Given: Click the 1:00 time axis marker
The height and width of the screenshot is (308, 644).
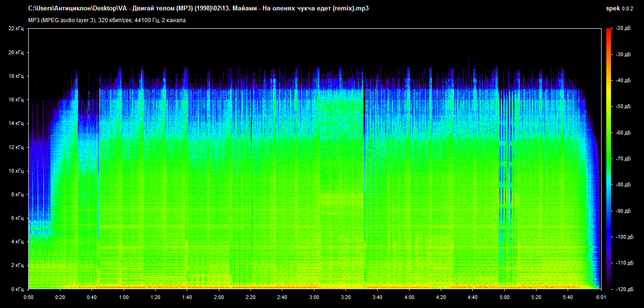Looking at the screenshot, I should coord(124,298).
